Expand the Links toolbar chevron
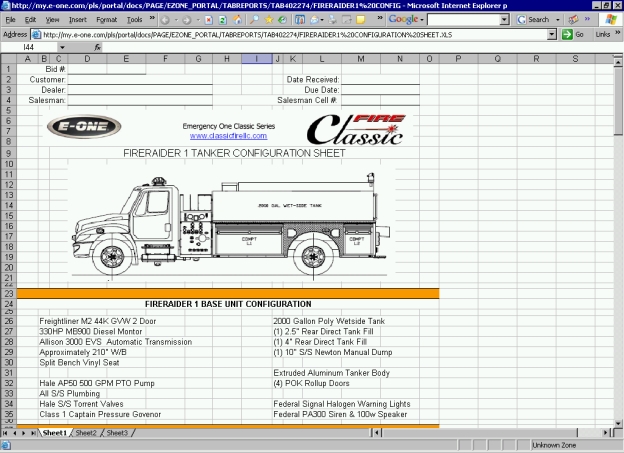Screen dimensions: 624x453 (x=617, y=33)
